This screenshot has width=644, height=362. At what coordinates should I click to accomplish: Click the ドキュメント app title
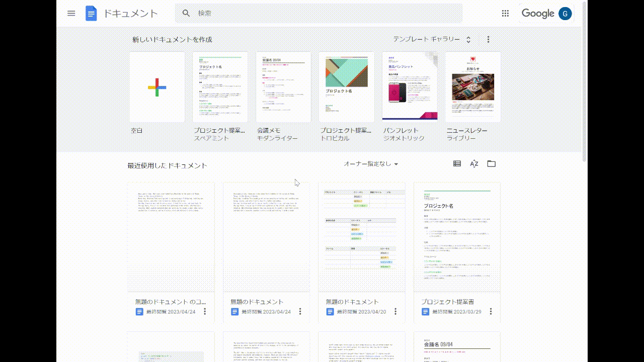[x=131, y=14]
